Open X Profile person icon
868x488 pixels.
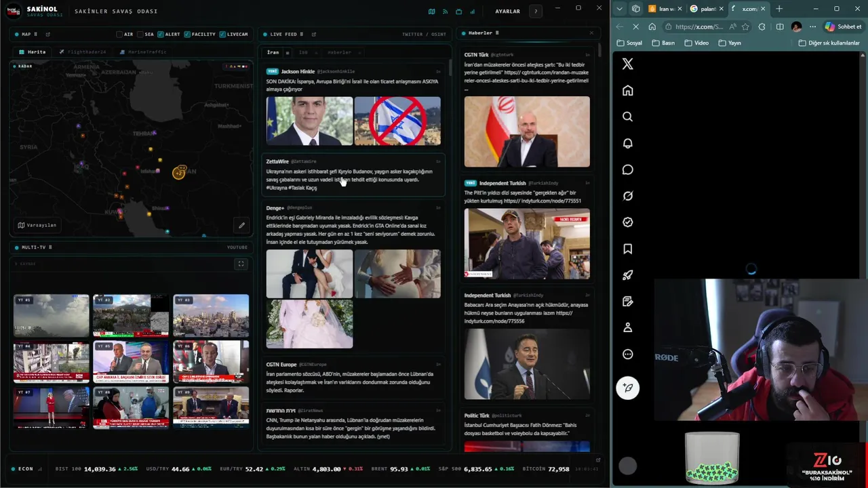(x=628, y=327)
